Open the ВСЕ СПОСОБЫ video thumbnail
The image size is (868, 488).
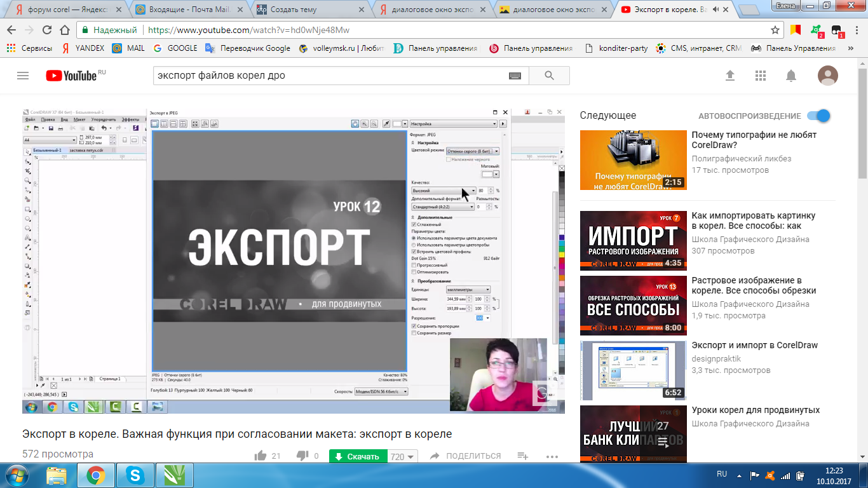(634, 306)
